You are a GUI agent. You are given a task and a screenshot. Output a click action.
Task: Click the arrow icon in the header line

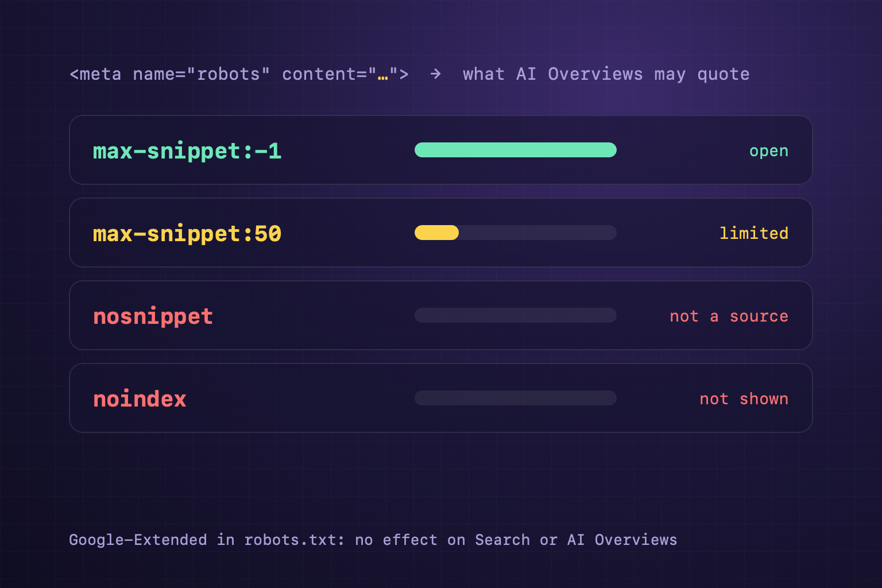pyautogui.click(x=436, y=73)
